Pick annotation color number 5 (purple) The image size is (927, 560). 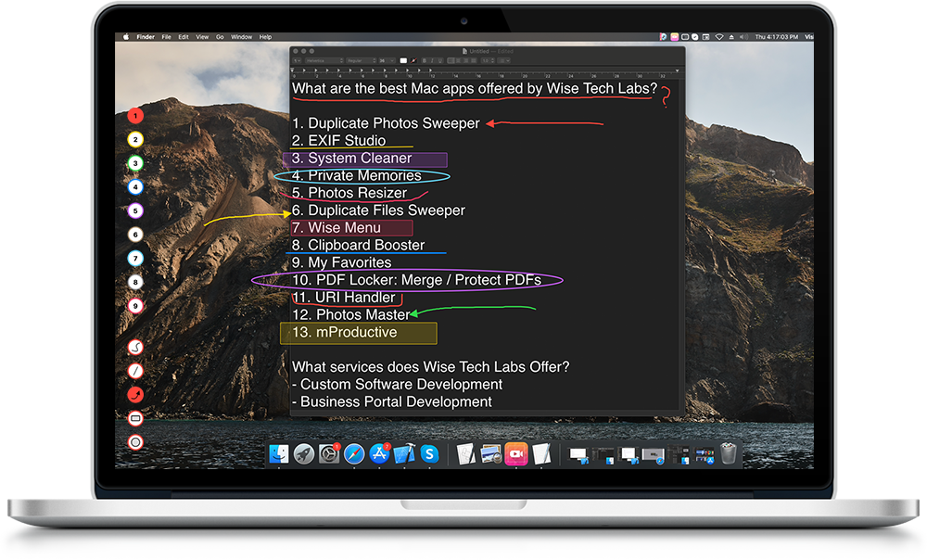[135, 210]
